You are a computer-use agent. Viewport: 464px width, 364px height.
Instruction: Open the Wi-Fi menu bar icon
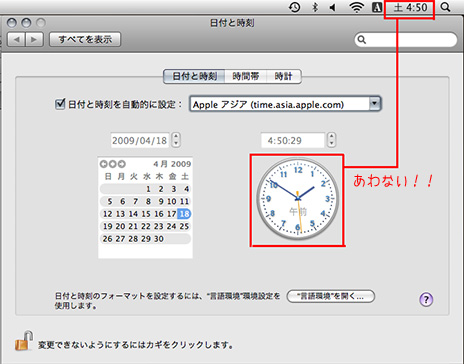(356, 7)
